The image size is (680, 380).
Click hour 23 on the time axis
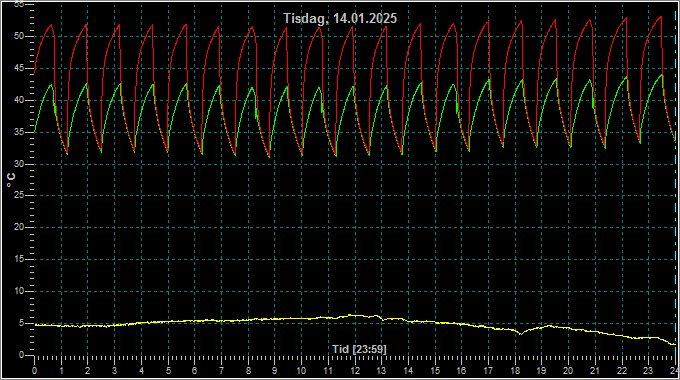coord(647,371)
